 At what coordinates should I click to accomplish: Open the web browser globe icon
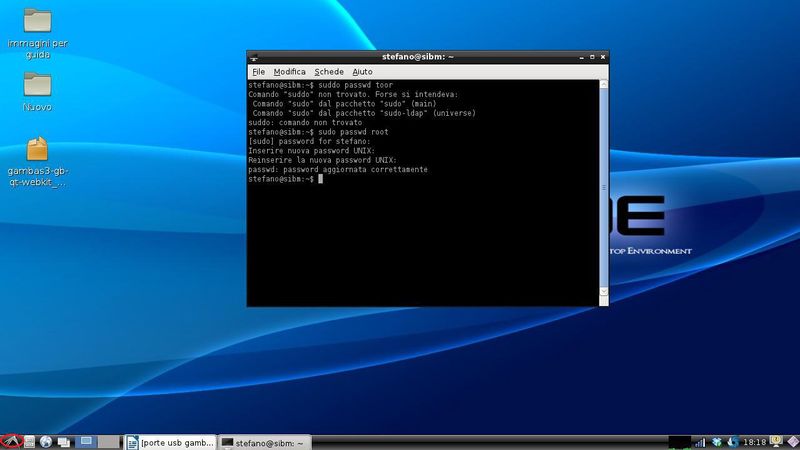point(46,442)
